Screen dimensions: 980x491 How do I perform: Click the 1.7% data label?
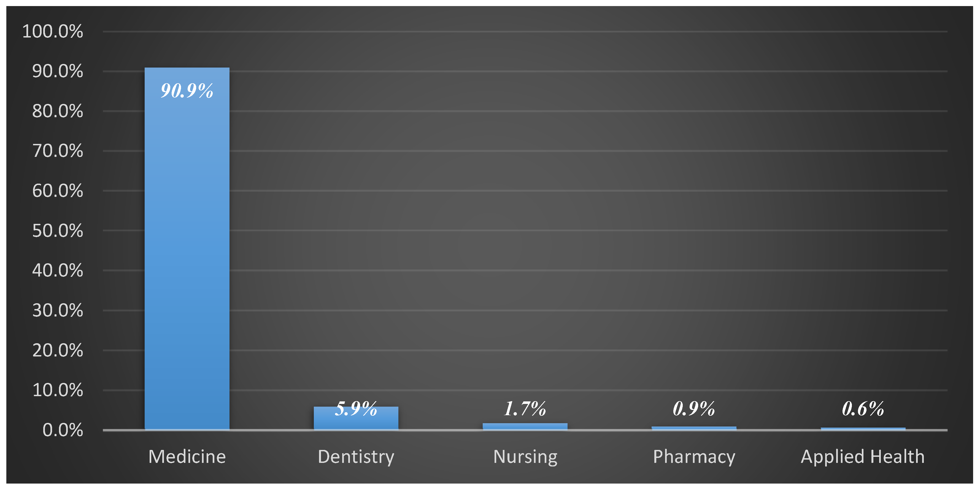pyautogui.click(x=525, y=409)
